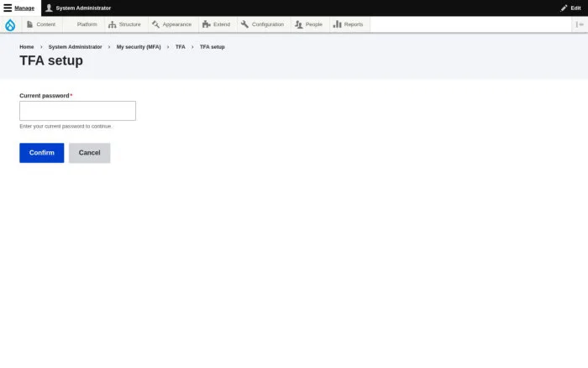Open the Extend menu
The width and height of the screenshot is (588, 368).
coord(217,24)
